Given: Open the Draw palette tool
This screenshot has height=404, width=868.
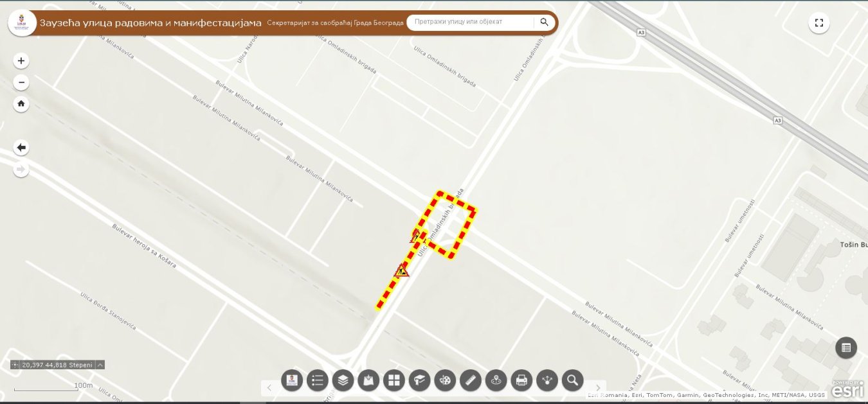Looking at the screenshot, I should pos(445,380).
